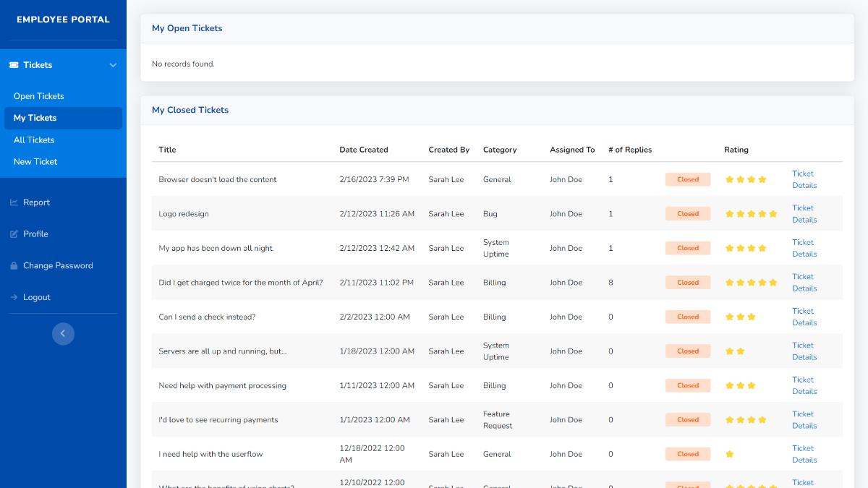Select Open Tickets in the sidebar
This screenshot has height=488, width=868.
tap(39, 96)
